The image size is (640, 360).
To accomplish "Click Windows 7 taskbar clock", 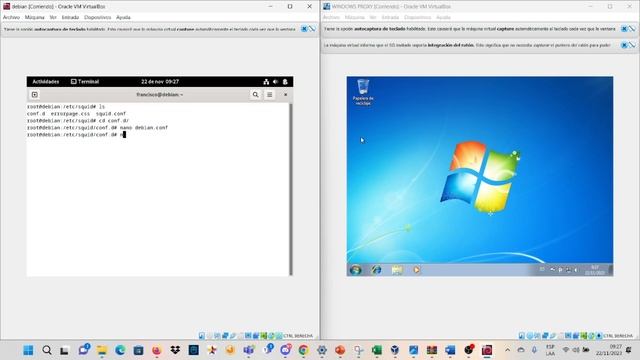I will [595, 270].
